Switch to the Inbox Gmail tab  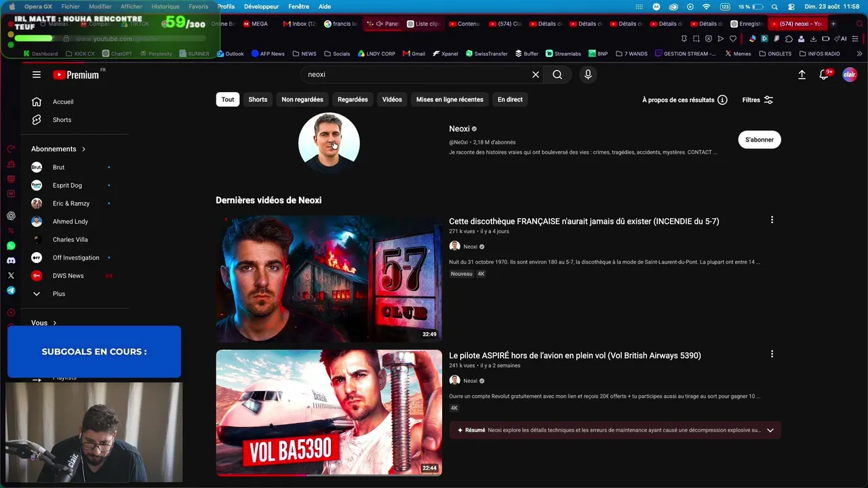click(300, 24)
